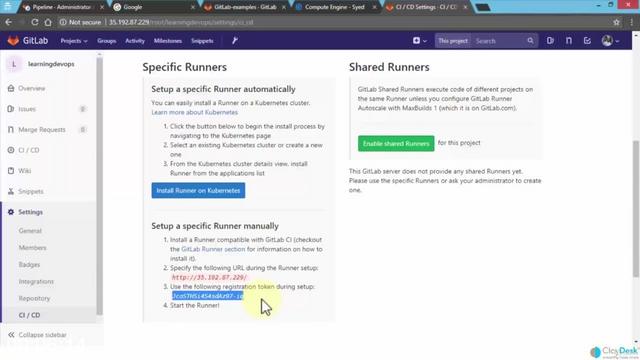Click the GitLab logo
The image size is (640, 360).
28,41
